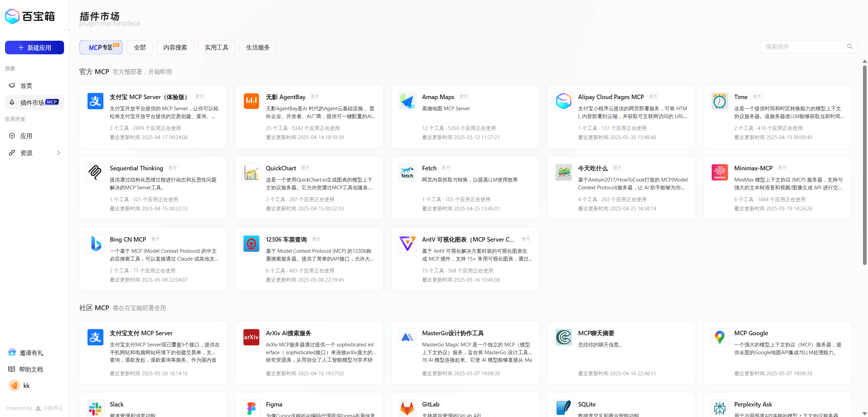This screenshot has height=417, width=868.
Task: Switch to the 全部 tab
Action: 140,47
